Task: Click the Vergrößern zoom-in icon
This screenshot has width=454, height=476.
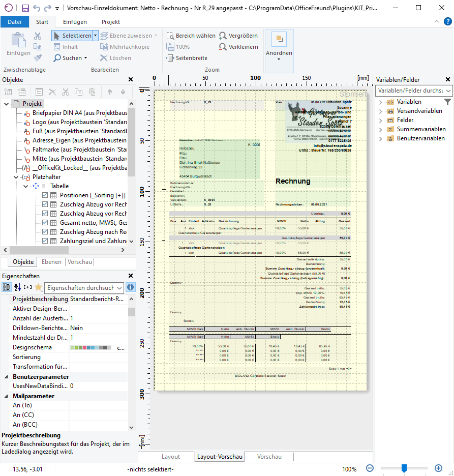Action: [223, 36]
